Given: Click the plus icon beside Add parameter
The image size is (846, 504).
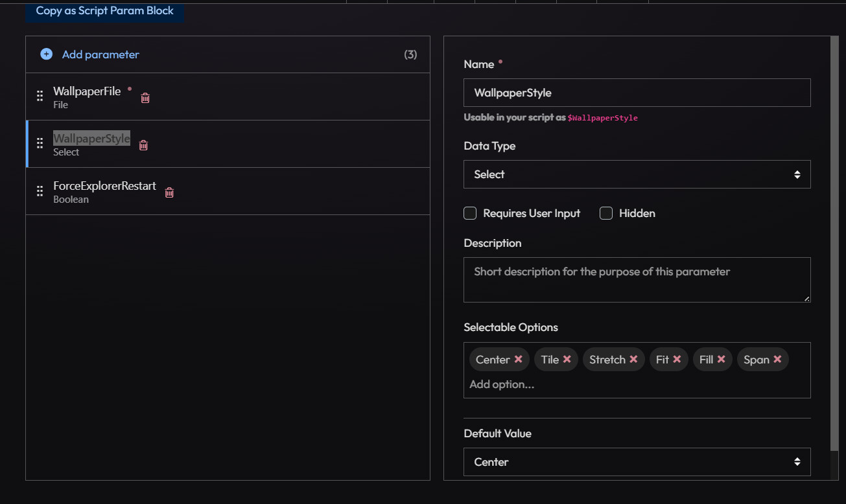Looking at the screenshot, I should click(46, 54).
